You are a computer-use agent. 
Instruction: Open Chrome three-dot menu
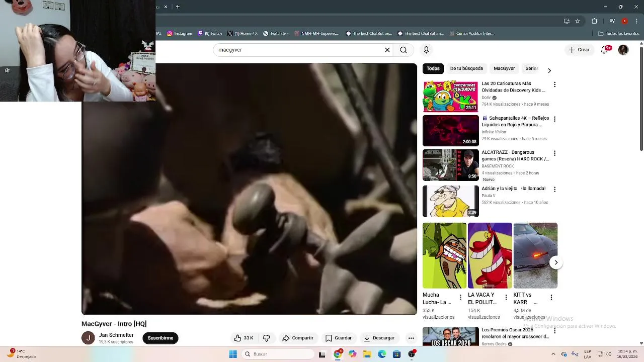point(636,21)
